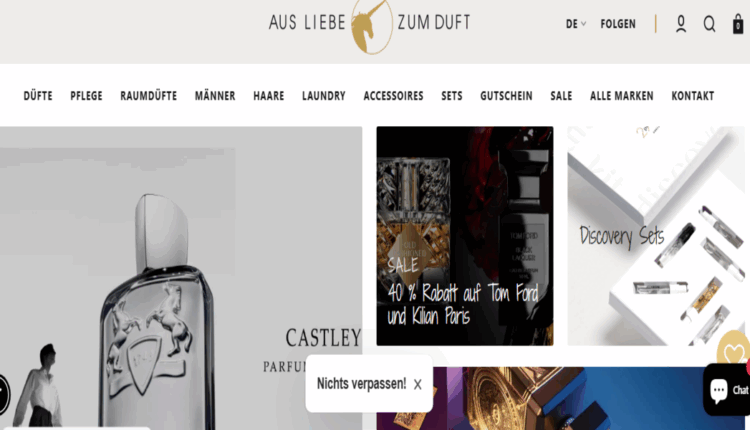The height and width of the screenshot is (430, 750).
Task: Click the Castley Parfums hero image
Action: coord(181,277)
